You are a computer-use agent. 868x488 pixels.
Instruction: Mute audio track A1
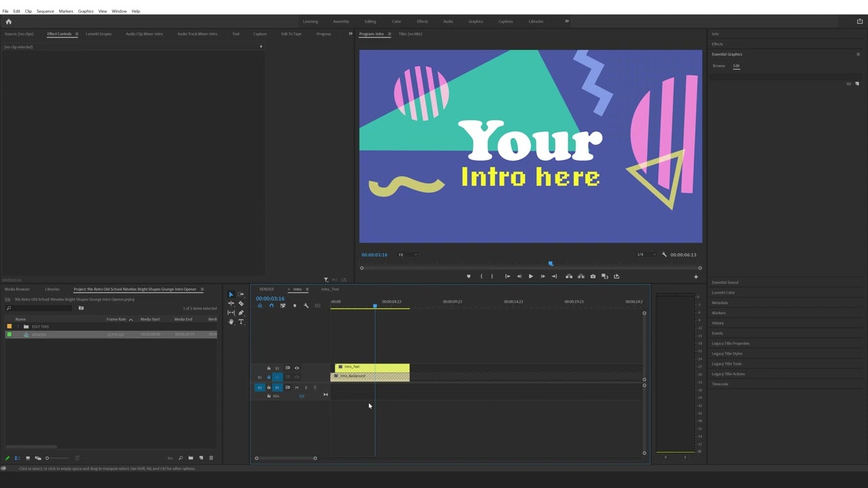296,388
